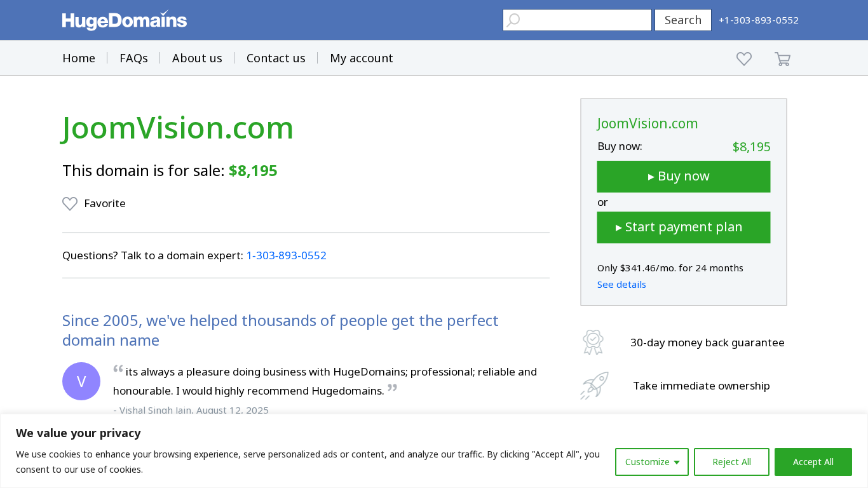Open the FAQs menu item
868x488 pixels.
133,58
